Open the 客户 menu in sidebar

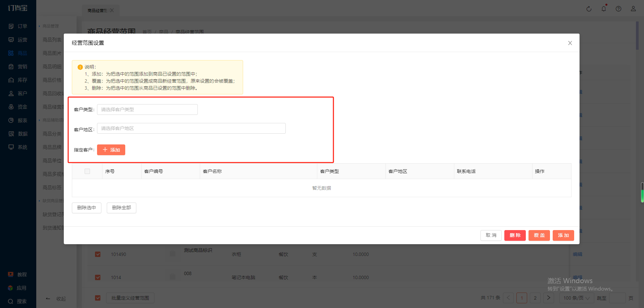point(18,93)
